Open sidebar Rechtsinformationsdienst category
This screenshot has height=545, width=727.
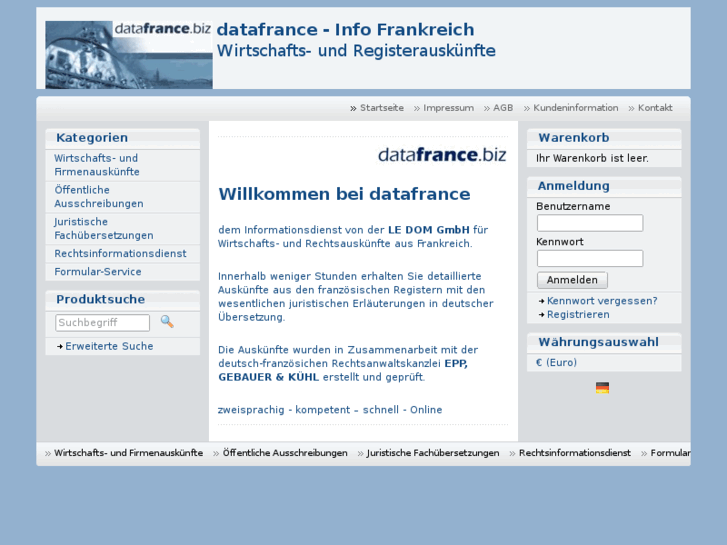[x=122, y=254]
